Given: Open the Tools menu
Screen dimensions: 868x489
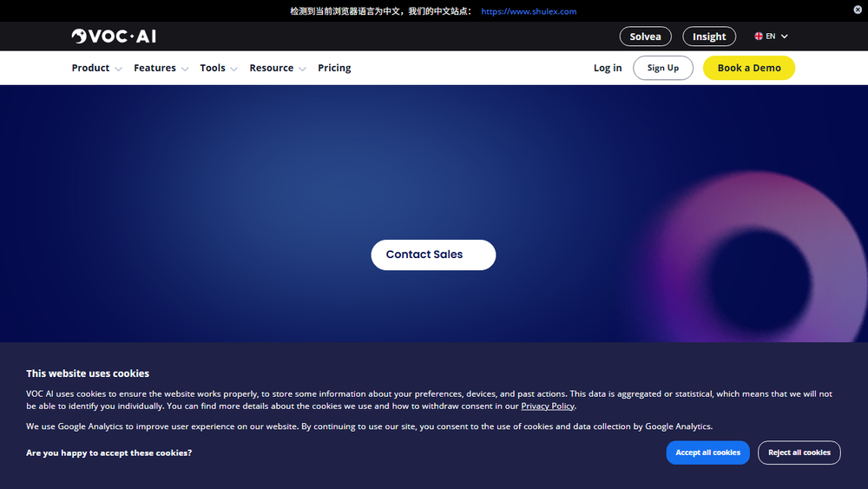Looking at the screenshot, I should (x=213, y=68).
